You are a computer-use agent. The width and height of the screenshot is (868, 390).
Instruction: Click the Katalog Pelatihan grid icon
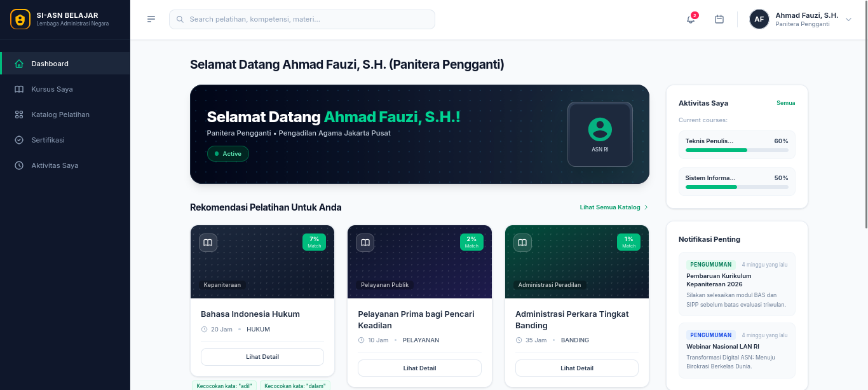[19, 115]
